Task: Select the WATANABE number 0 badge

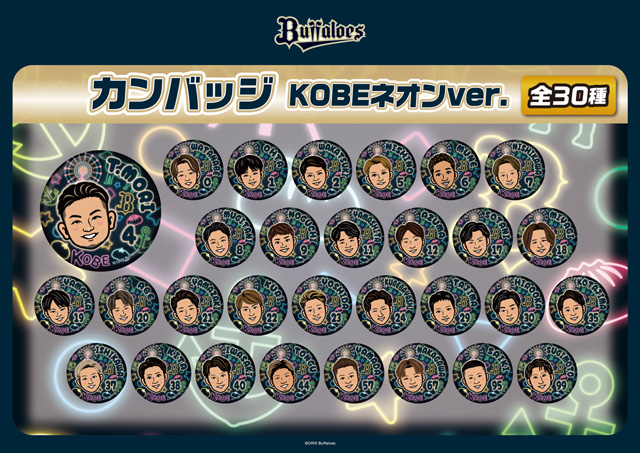Action: [x=193, y=170]
